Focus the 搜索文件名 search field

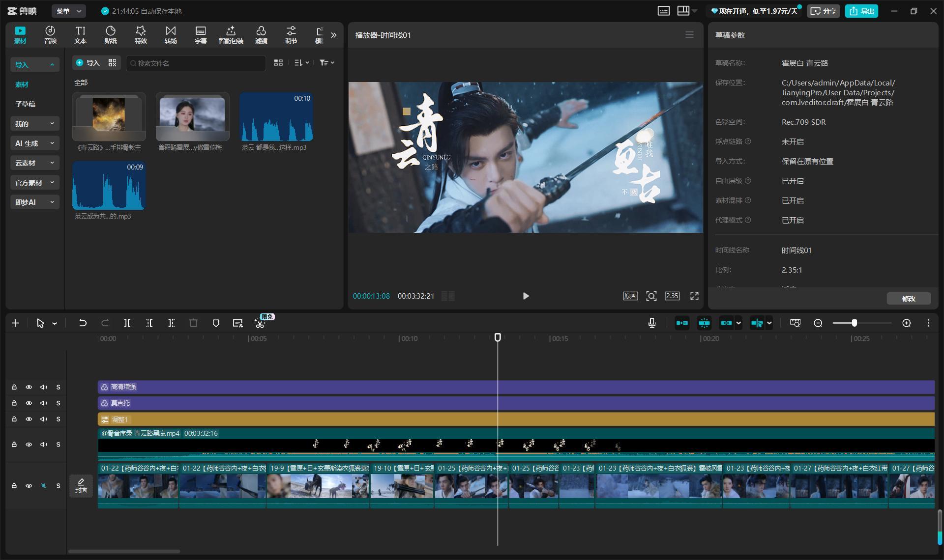pos(196,63)
